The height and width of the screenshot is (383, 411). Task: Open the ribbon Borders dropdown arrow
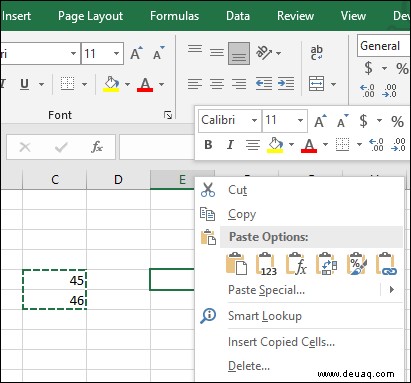pos(84,84)
